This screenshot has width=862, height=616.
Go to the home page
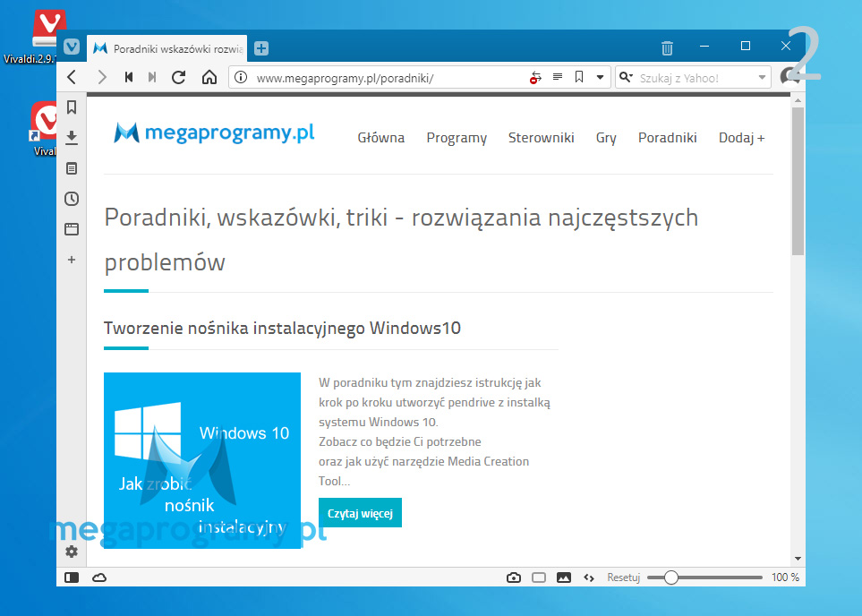pos(209,77)
